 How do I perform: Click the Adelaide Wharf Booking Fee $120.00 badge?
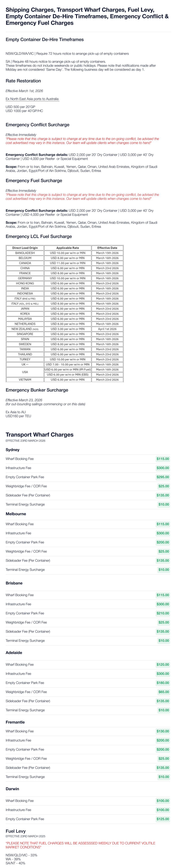[163, 665]
